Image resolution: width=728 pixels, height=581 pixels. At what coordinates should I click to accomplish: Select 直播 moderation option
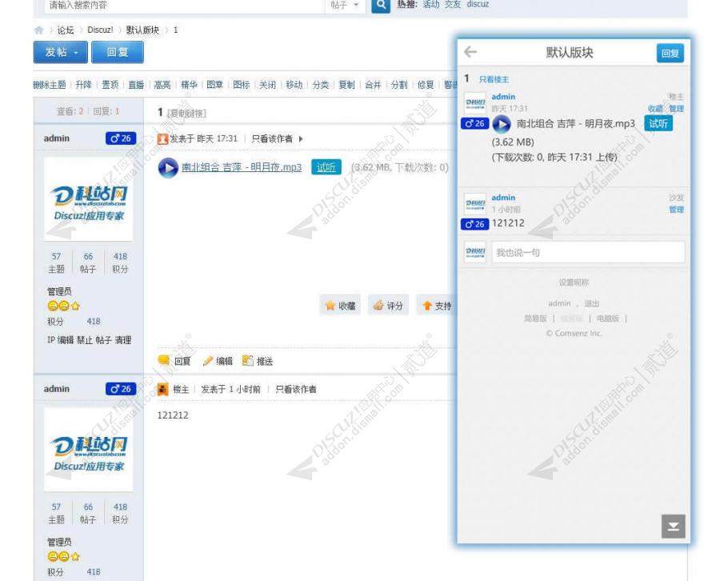tap(136, 85)
